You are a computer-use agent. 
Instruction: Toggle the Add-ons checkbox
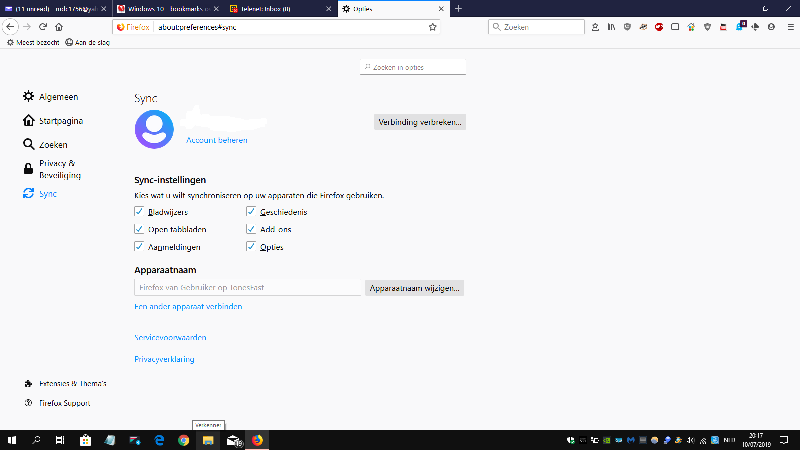(x=251, y=229)
